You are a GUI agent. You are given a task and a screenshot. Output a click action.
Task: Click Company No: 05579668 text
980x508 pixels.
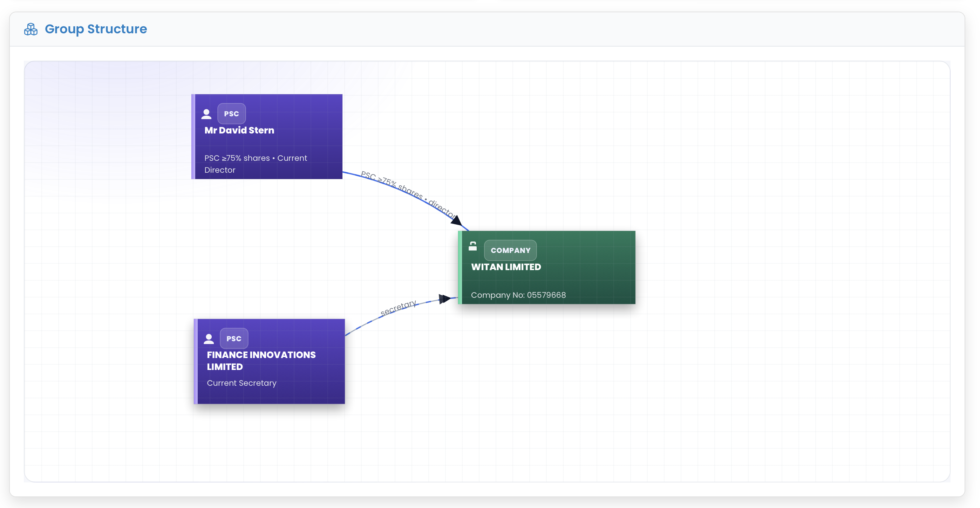pyautogui.click(x=518, y=295)
